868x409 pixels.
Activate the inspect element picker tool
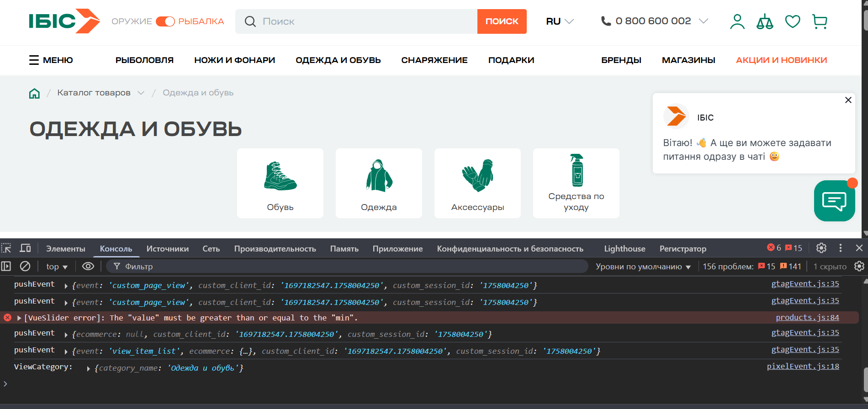pyautogui.click(x=6, y=248)
